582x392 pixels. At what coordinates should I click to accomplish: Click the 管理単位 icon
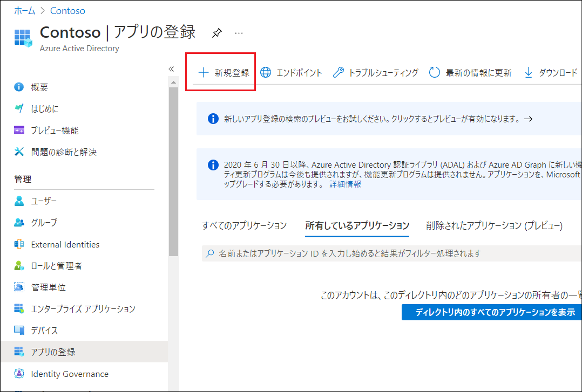click(19, 287)
